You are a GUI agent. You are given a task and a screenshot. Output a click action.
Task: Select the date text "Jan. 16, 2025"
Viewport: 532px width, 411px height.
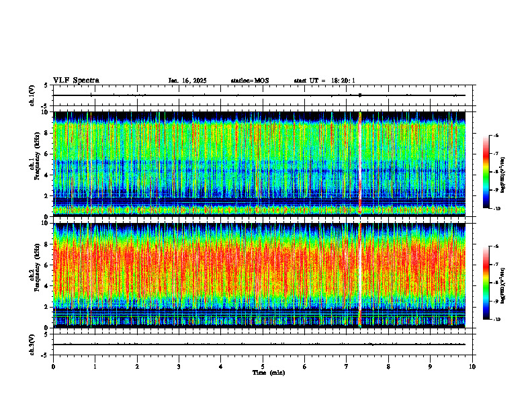click(x=187, y=81)
